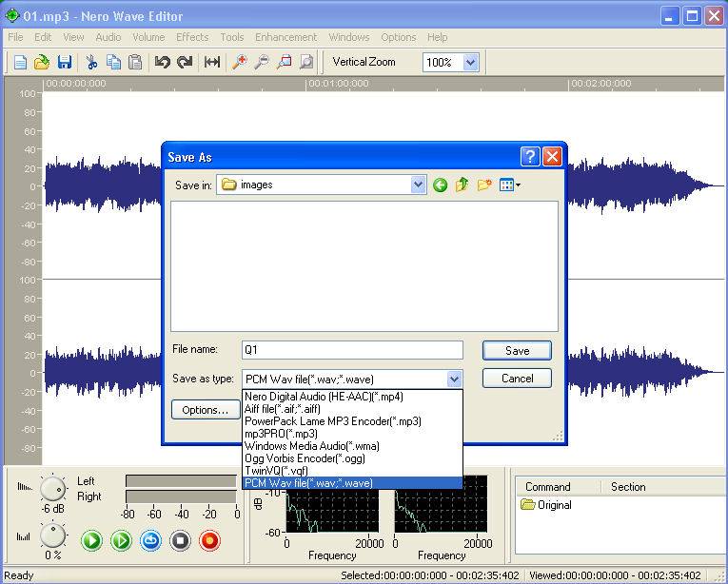Click the Cancel button

coord(517,378)
